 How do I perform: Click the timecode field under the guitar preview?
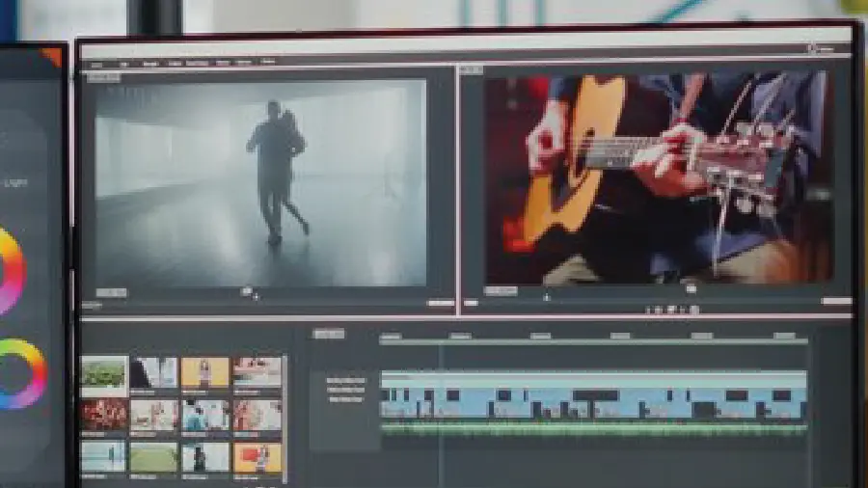(501, 290)
